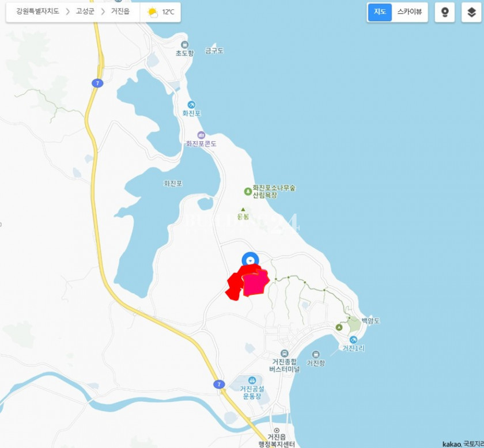
Task: Select the 지도 map view
Action: point(380,12)
